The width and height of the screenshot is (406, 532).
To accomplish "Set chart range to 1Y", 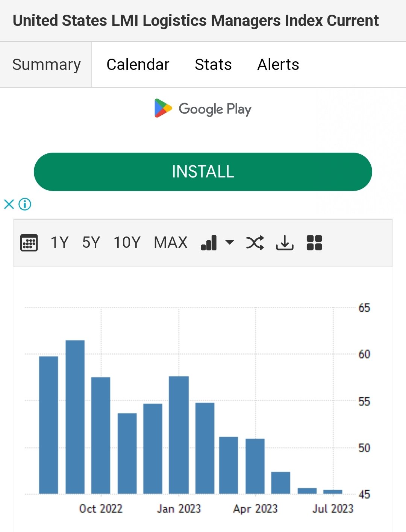I will pyautogui.click(x=59, y=243).
